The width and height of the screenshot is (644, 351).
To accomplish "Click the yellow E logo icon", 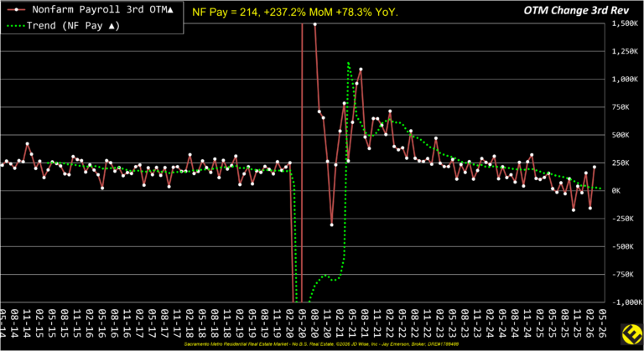I will (632, 333).
